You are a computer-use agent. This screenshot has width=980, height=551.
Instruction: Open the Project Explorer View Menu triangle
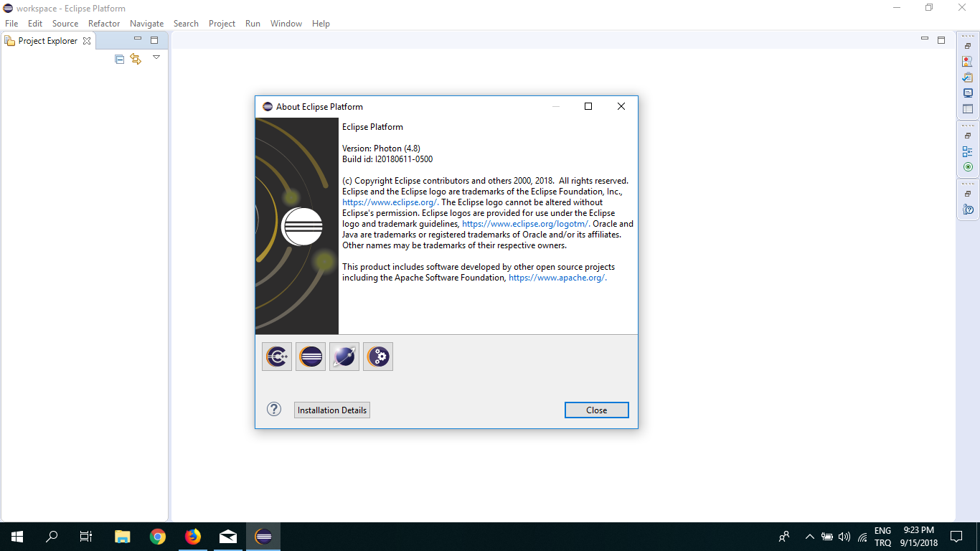coord(156,57)
